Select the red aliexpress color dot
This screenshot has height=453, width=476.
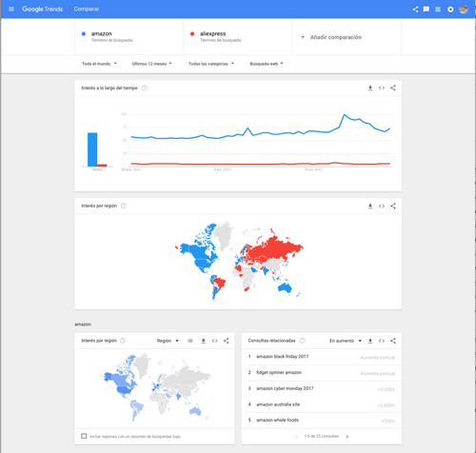192,33
